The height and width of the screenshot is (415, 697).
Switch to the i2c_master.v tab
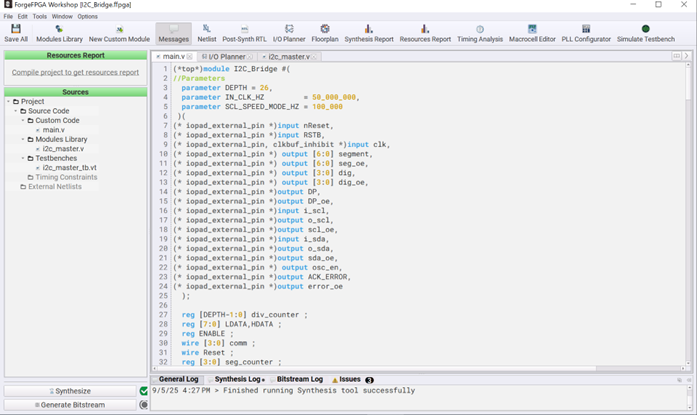tap(288, 57)
